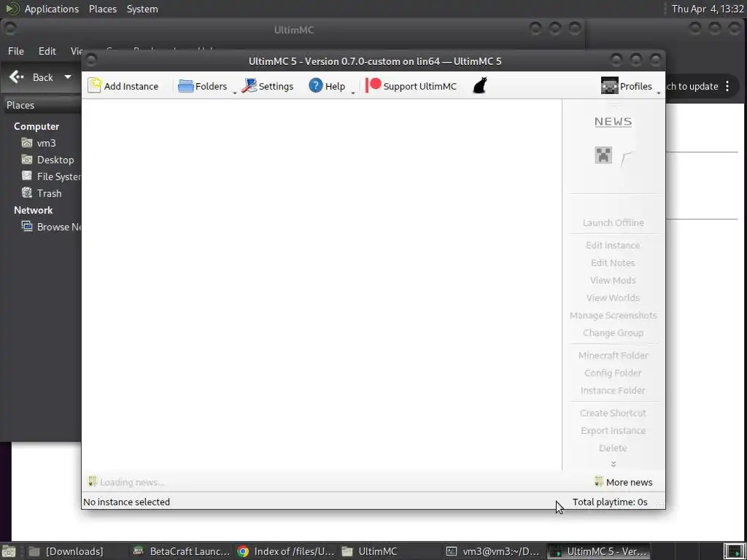Switch to vm3 terminal window in taskbar
Viewport: 747px width, 560px height.
(x=492, y=551)
